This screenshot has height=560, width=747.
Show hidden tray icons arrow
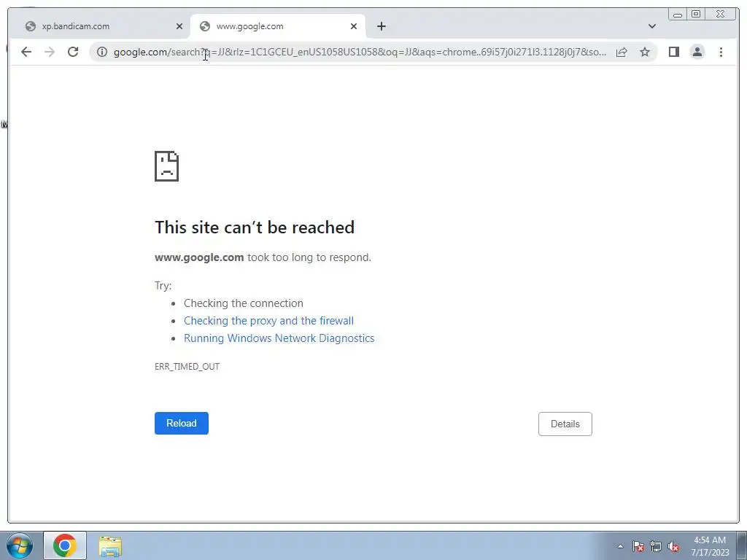[x=620, y=546]
